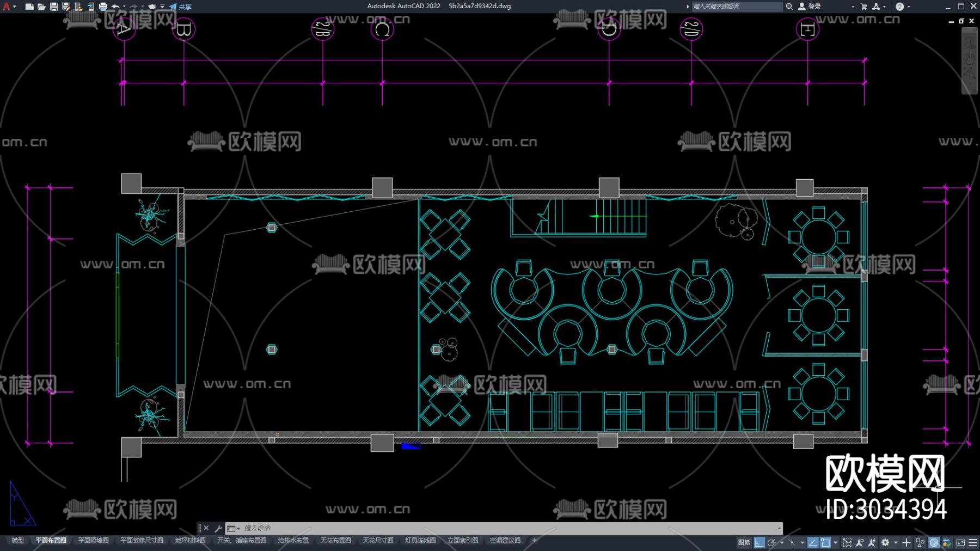Open command line customize wrench icon
The image size is (980, 551).
tap(218, 528)
